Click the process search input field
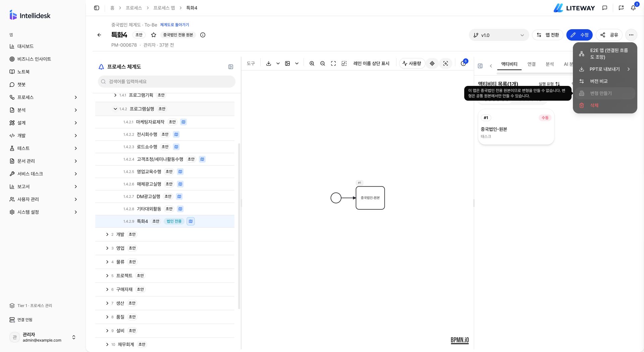 [x=167, y=82]
